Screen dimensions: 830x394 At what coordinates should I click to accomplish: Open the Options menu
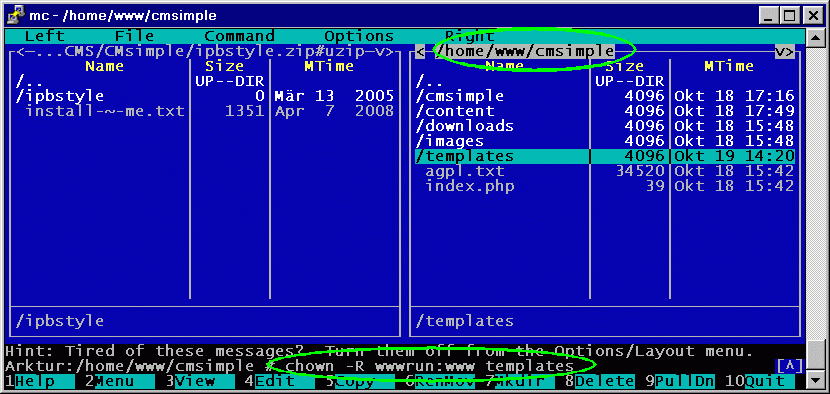coord(359,36)
